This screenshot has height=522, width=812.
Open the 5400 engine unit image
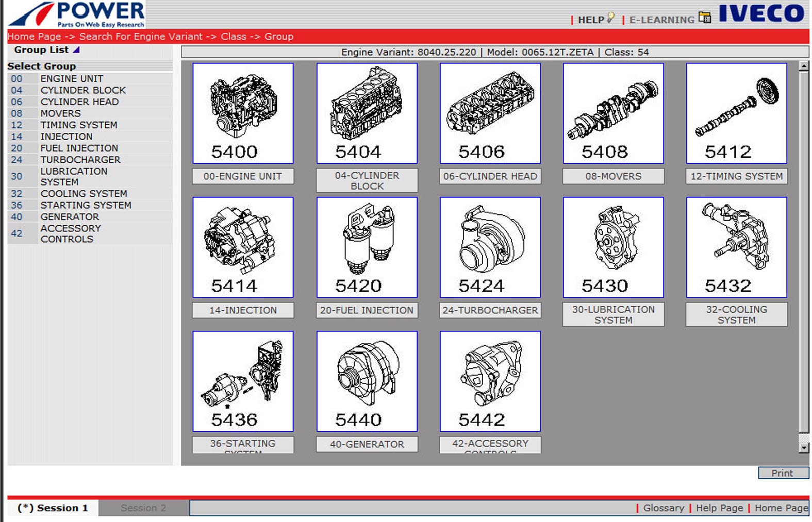[243, 113]
